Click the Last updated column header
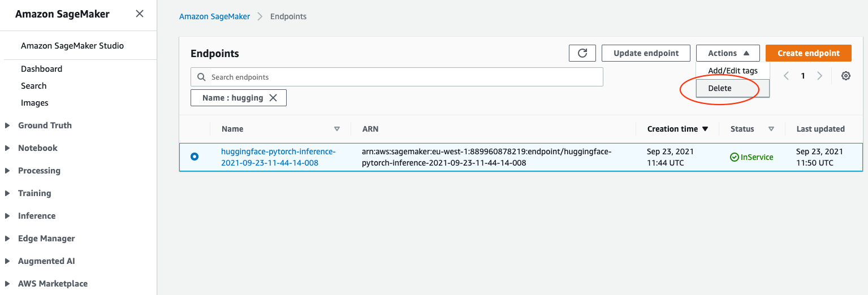The height and width of the screenshot is (295, 868). [821, 129]
